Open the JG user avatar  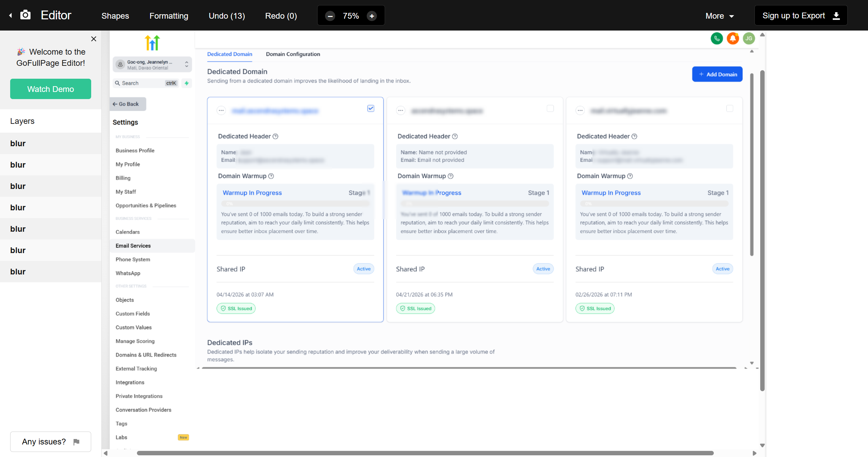tap(749, 38)
